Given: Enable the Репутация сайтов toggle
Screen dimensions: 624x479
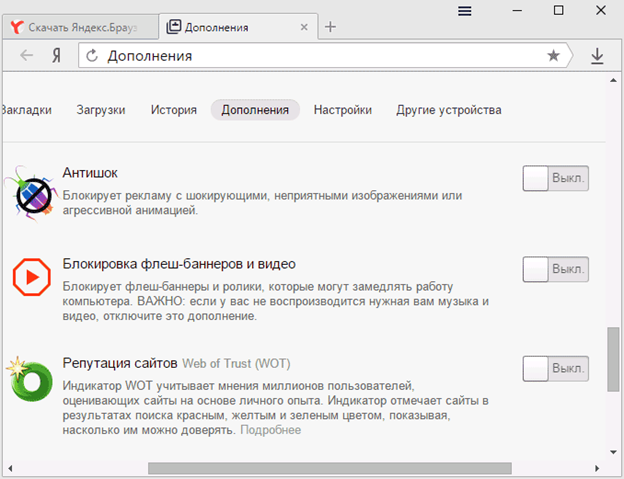Looking at the screenshot, I should (556, 368).
